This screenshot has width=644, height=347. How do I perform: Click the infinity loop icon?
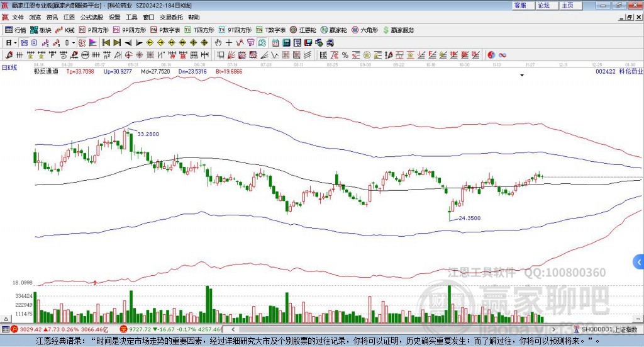(502, 55)
